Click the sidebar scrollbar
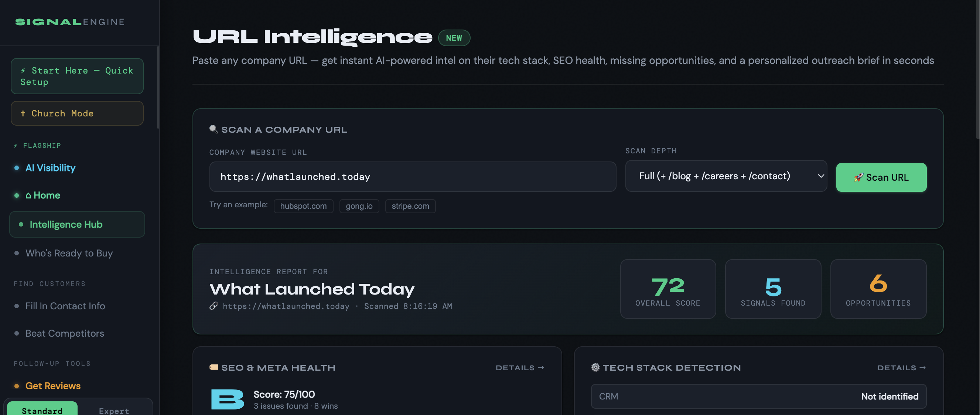This screenshot has width=980, height=415. [158, 87]
